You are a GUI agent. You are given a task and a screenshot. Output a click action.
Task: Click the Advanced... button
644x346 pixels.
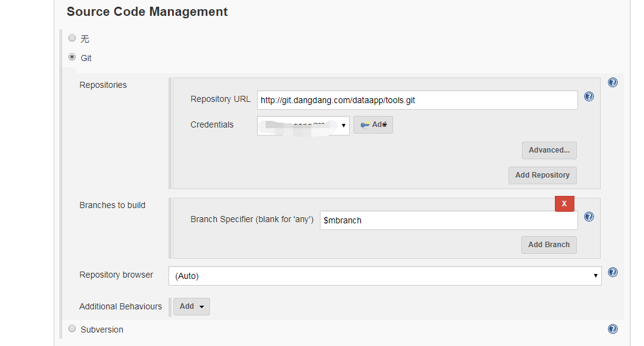(x=549, y=150)
